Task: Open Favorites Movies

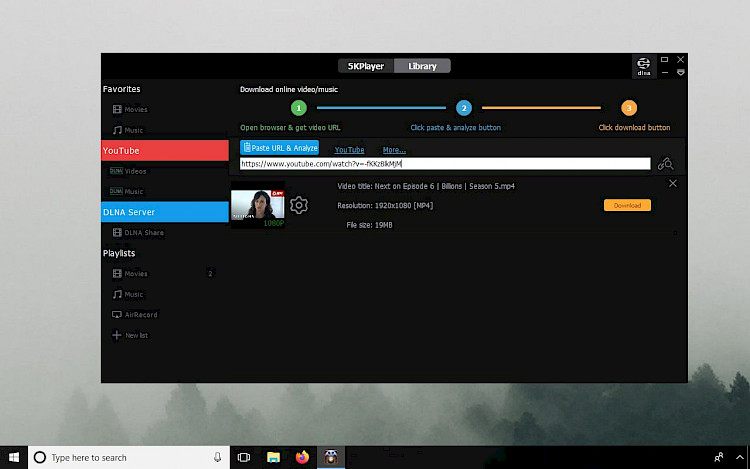Action: pos(130,109)
